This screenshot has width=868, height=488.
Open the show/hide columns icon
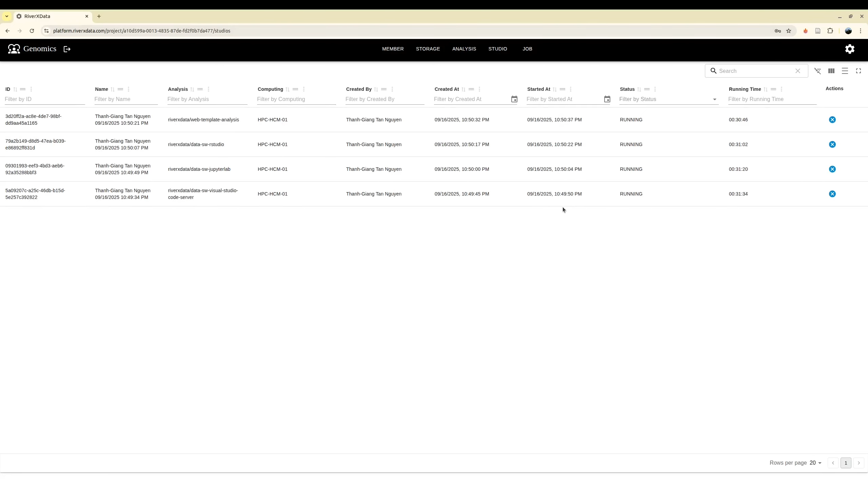tap(831, 71)
